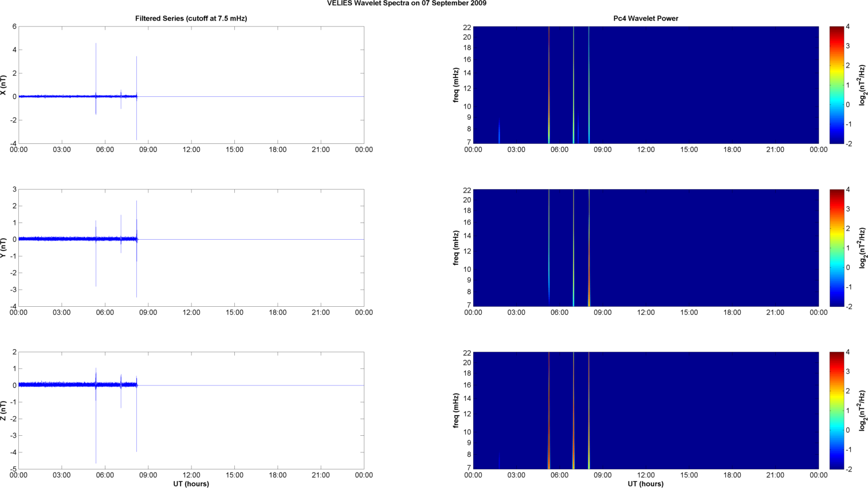Click UT (hours) label under bottom wavelet plot

tap(646, 484)
